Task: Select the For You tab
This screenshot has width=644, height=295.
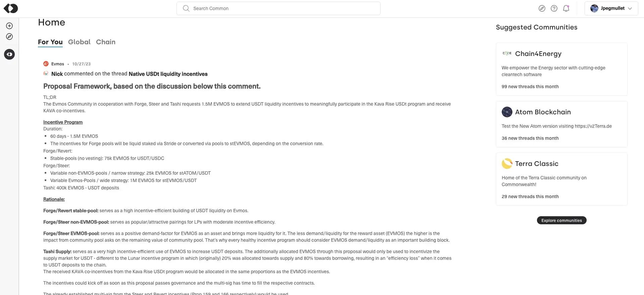Action: click(50, 42)
